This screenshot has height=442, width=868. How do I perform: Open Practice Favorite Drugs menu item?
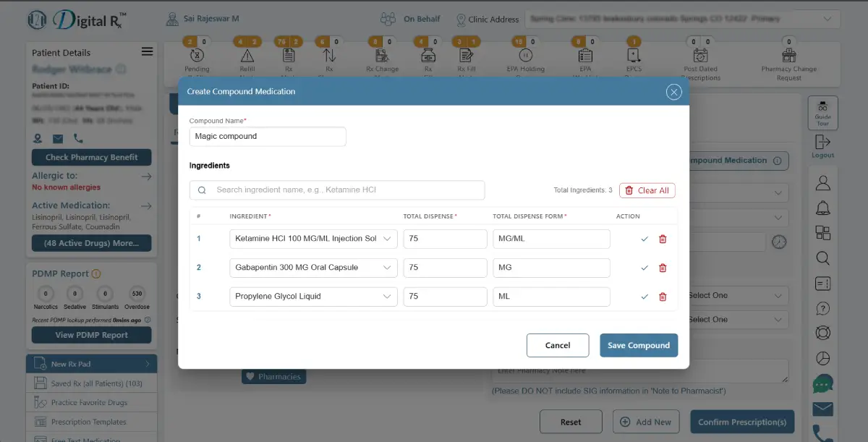tap(91, 402)
